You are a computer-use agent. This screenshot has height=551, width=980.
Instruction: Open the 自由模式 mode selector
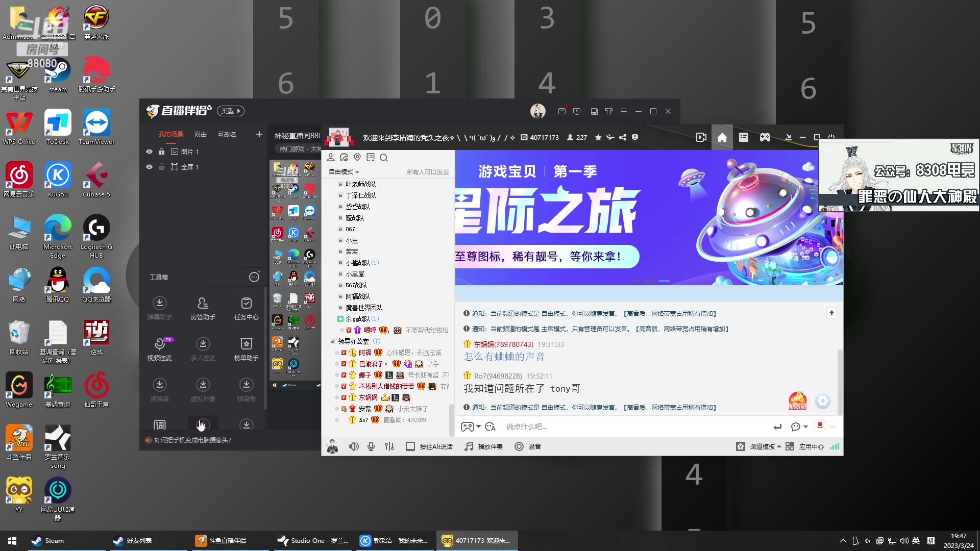click(342, 171)
